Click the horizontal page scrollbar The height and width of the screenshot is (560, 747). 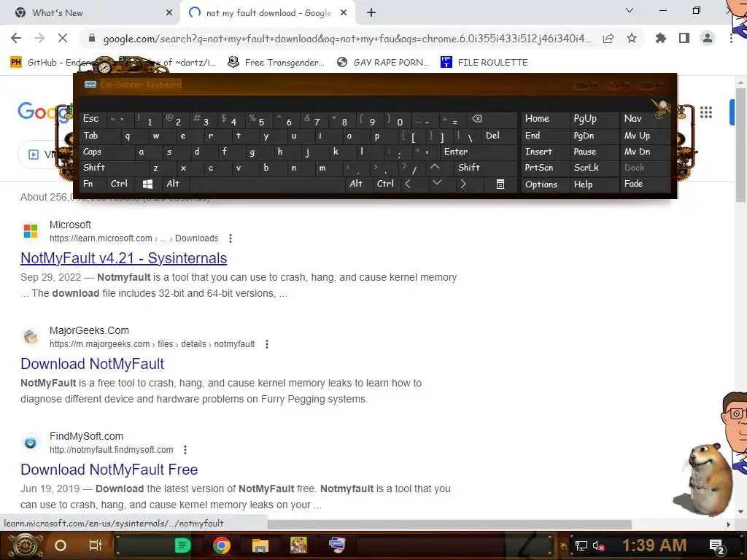click(449, 524)
